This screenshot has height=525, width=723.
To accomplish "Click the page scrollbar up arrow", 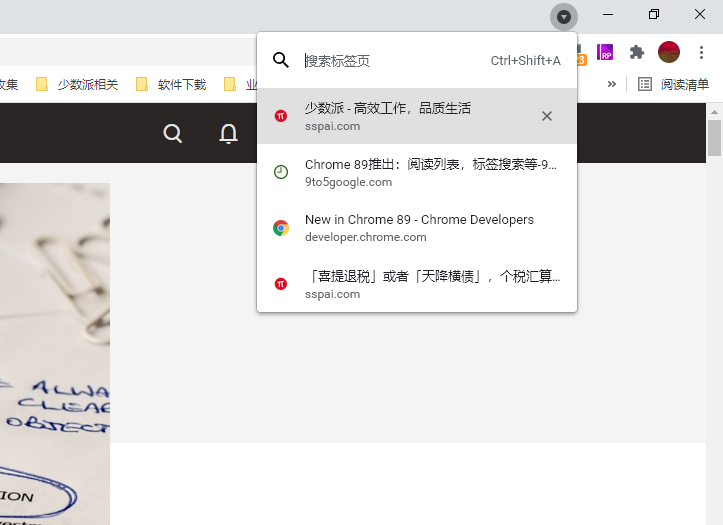I will [x=714, y=112].
